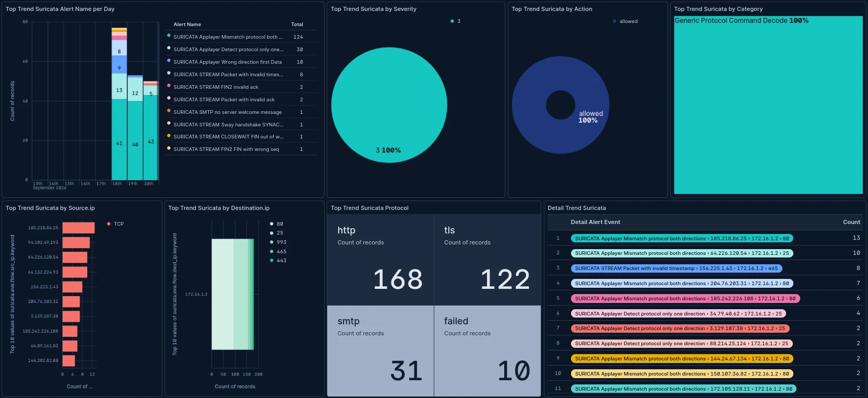The height and width of the screenshot is (398, 868).
Task: Click the bar for source 156.225.1.43
Action: pos(73,287)
